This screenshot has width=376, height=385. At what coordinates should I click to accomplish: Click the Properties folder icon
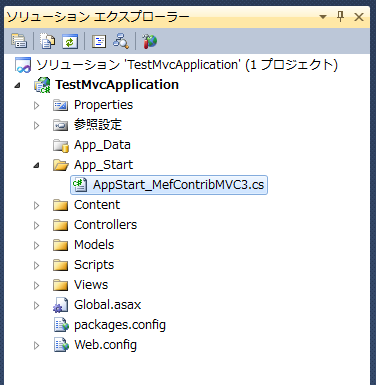tap(61, 105)
